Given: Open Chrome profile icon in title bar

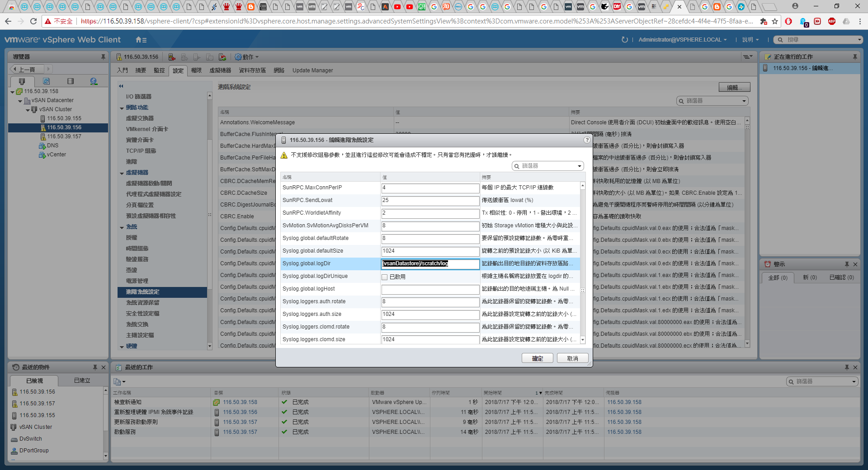Looking at the screenshot, I should (795, 6).
